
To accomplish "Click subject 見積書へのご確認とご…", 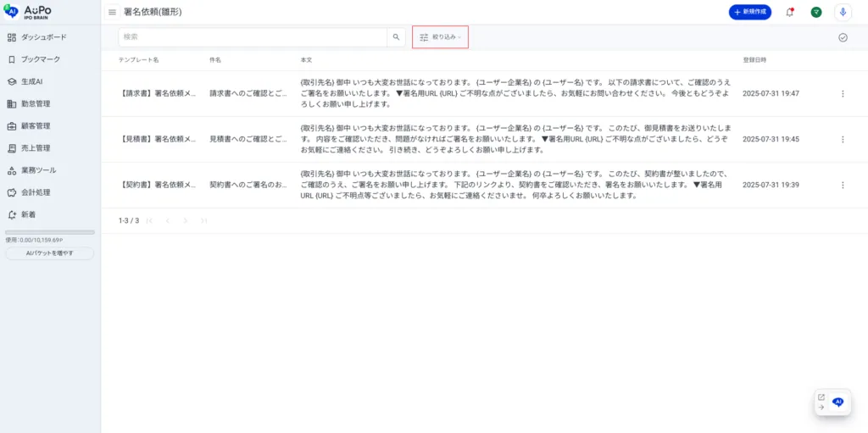I will (x=248, y=140).
